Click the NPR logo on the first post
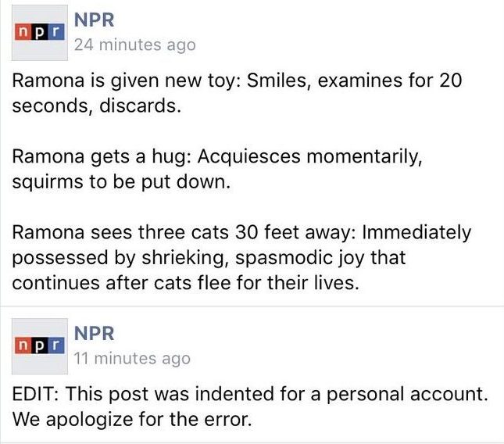Viewport: 504px width, 444px height. pyautogui.click(x=37, y=34)
